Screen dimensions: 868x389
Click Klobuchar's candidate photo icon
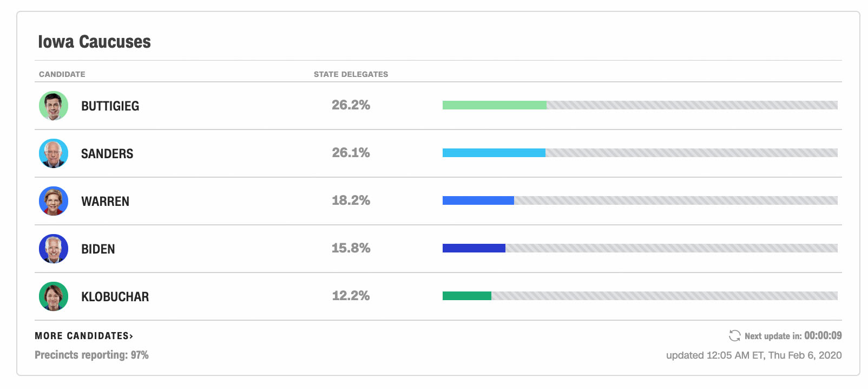(54, 296)
